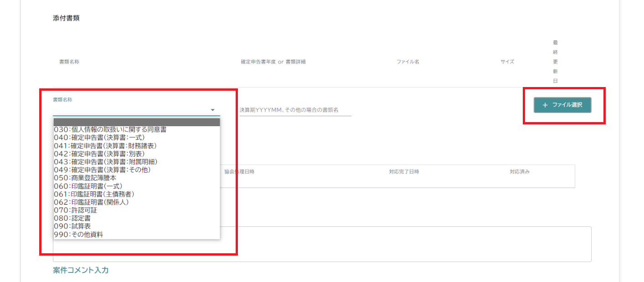Pick 049:確定申告書(決算書:その他) from list

pyautogui.click(x=137, y=170)
